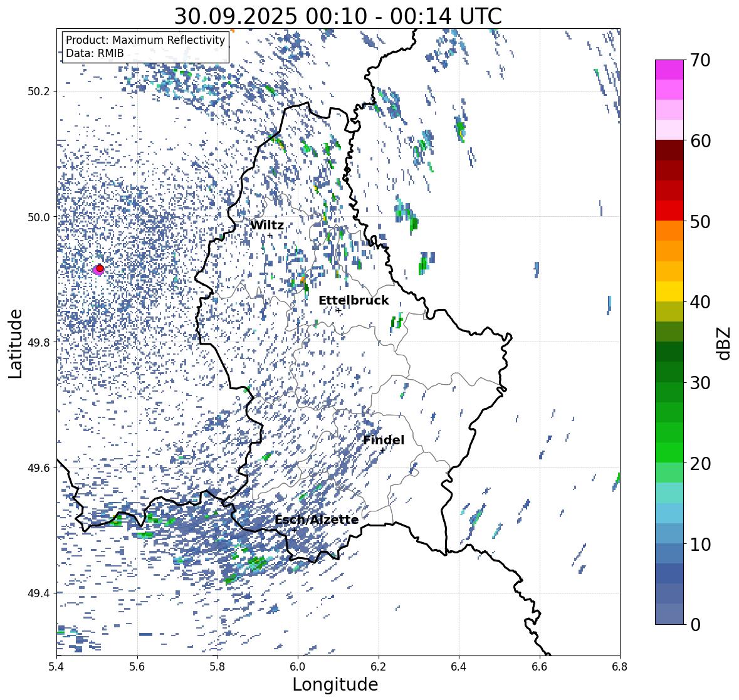Click the cross marker below Findel label
This screenshot has height=700, width=739.
click(383, 450)
